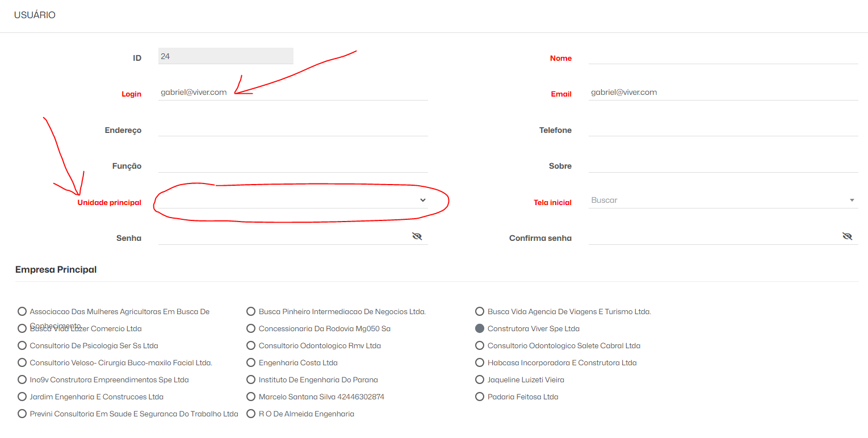
Task: Choose Engenharia Costa Ltda as main company
Action: click(251, 362)
